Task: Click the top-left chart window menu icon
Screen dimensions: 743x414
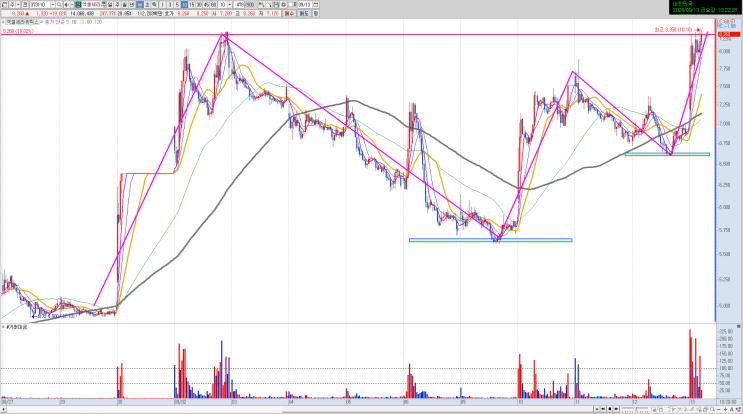Action: (x=4, y=4)
